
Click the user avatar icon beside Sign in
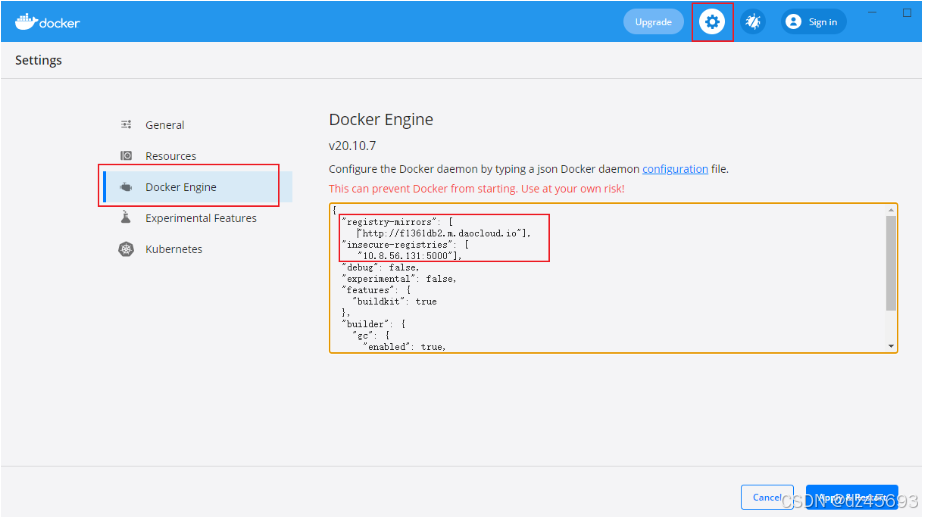pyautogui.click(x=794, y=22)
